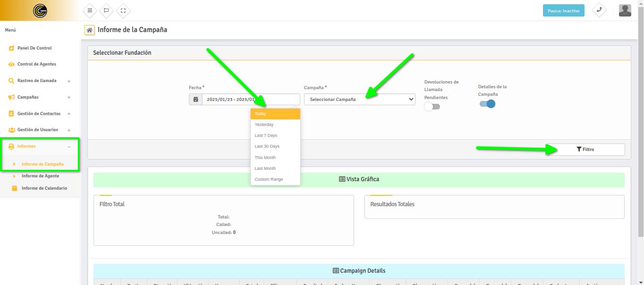The width and height of the screenshot is (644, 285).
Task: Click the phone dialer icon
Action: (599, 10)
